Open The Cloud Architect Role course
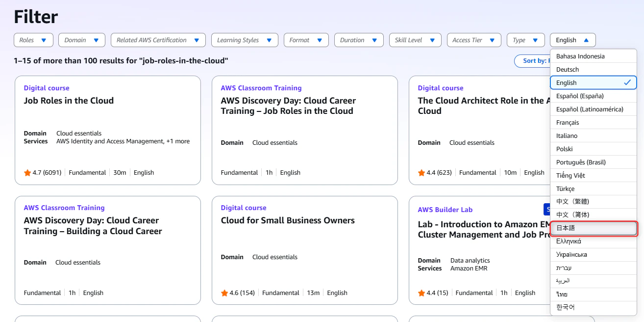This screenshot has height=322, width=644. [x=483, y=106]
